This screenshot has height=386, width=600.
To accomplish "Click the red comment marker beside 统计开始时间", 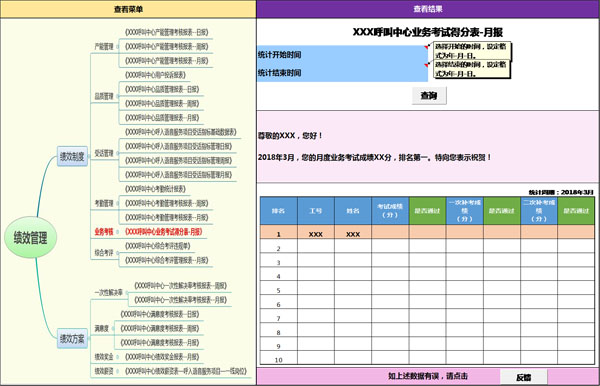I will (426, 47).
